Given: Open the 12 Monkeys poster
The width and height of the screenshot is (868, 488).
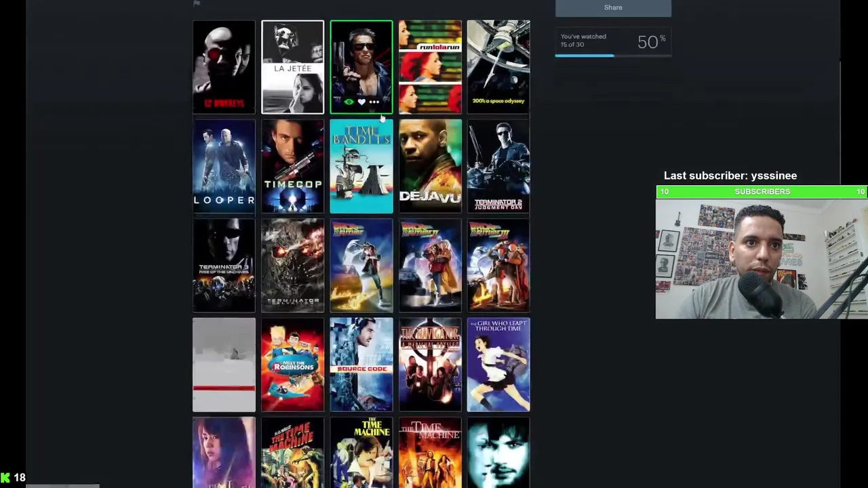Looking at the screenshot, I should pyautogui.click(x=224, y=67).
